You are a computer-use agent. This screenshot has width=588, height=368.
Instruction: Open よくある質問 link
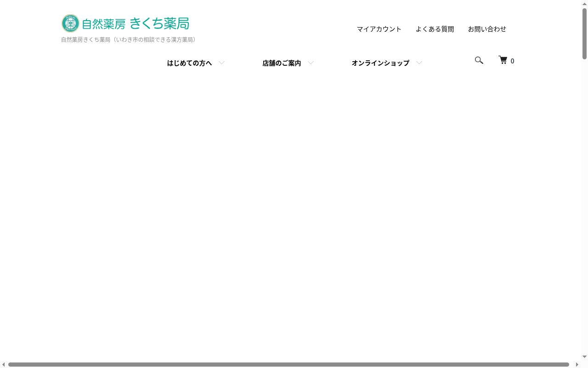point(435,29)
